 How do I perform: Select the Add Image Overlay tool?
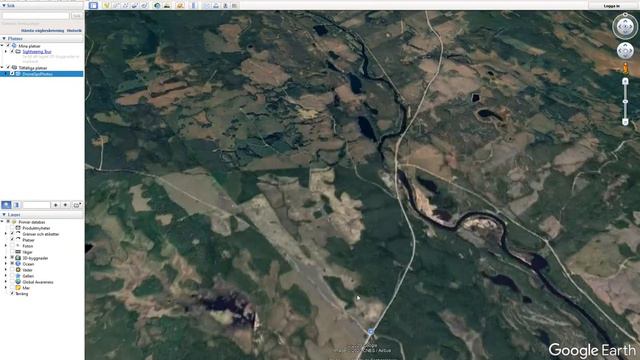pyautogui.click(x=135, y=5)
